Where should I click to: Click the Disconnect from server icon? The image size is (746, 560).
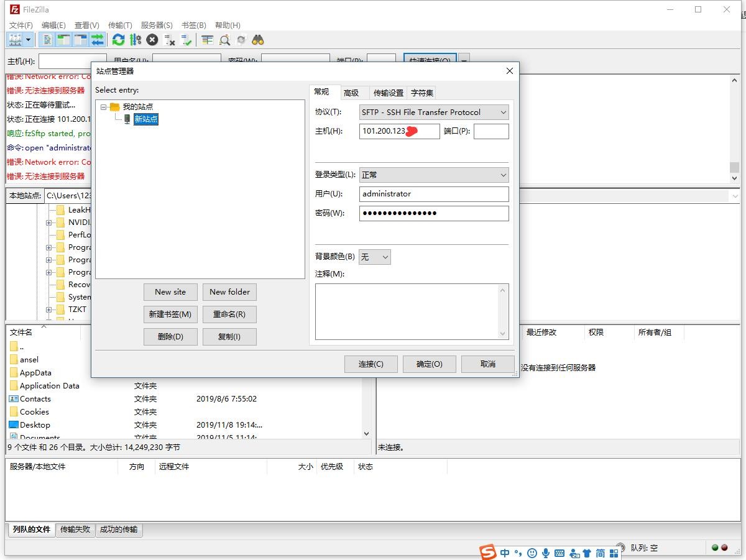(x=169, y=40)
